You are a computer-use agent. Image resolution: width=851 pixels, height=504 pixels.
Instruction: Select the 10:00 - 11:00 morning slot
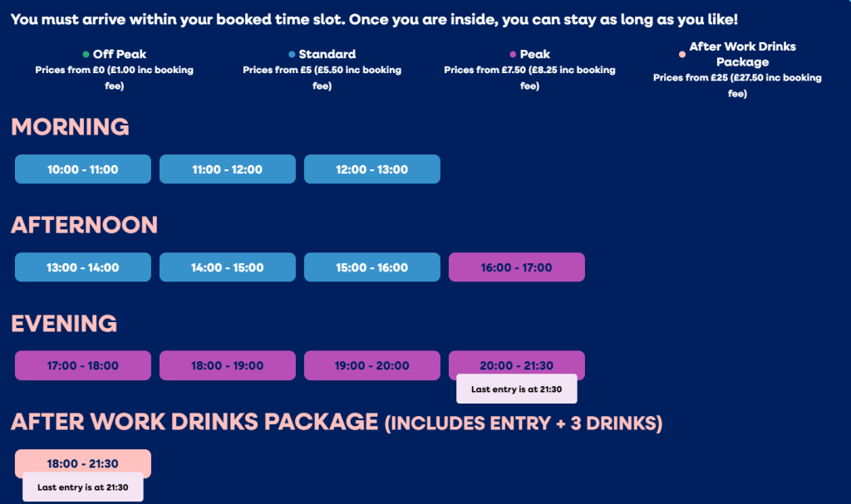(83, 169)
